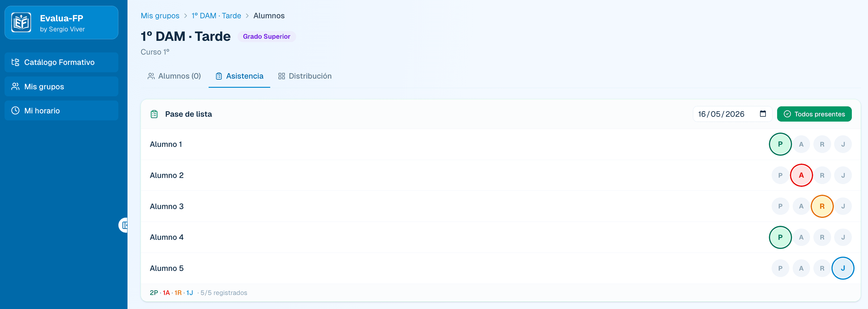Mark Alumno 1 as Retraso (R)

tap(822, 144)
